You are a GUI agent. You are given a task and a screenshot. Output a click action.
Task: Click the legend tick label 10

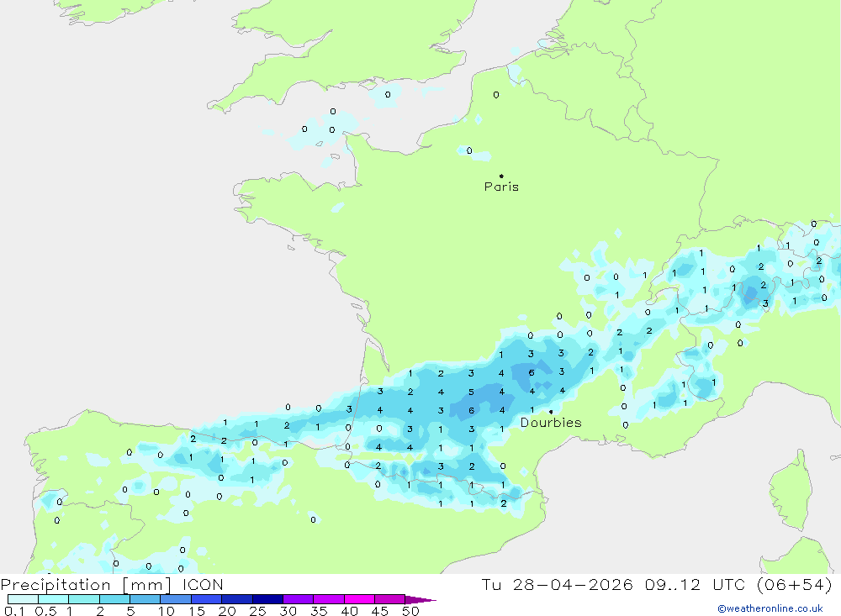click(167, 611)
